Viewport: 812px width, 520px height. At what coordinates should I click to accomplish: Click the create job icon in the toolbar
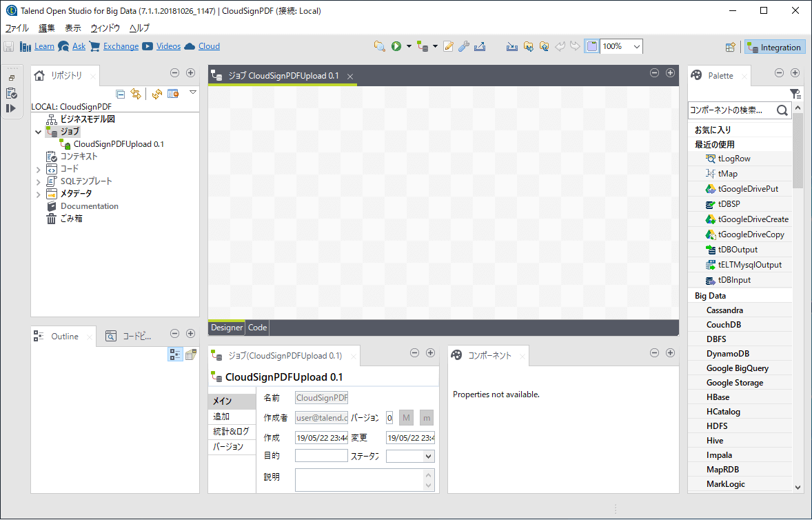tap(423, 47)
